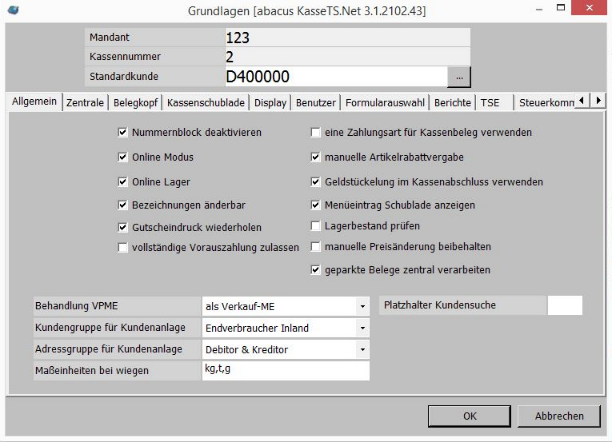Click the Platzhalter Kundensuche input field

pos(564,306)
